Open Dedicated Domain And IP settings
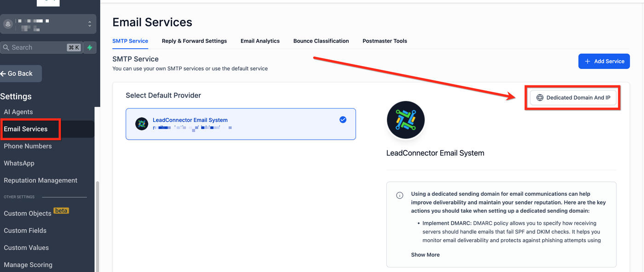Image resolution: width=644 pixels, height=272 pixels. (573, 97)
